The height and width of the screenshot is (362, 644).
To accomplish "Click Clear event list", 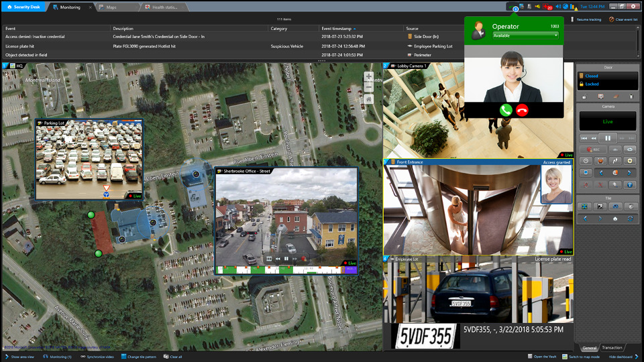I will (x=623, y=19).
